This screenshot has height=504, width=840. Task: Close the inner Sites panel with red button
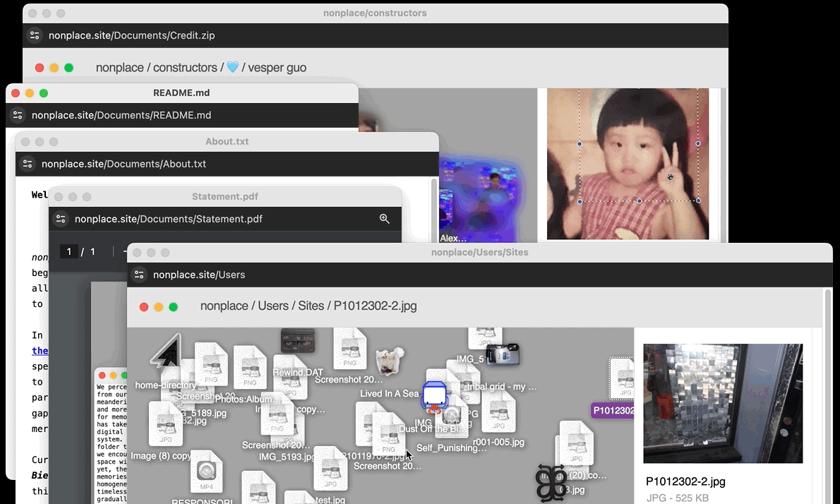143,307
